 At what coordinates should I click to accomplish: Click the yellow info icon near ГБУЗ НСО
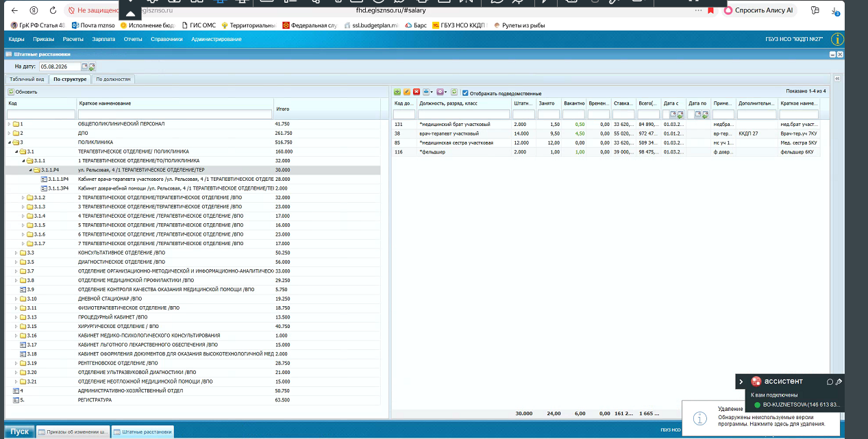tap(836, 39)
